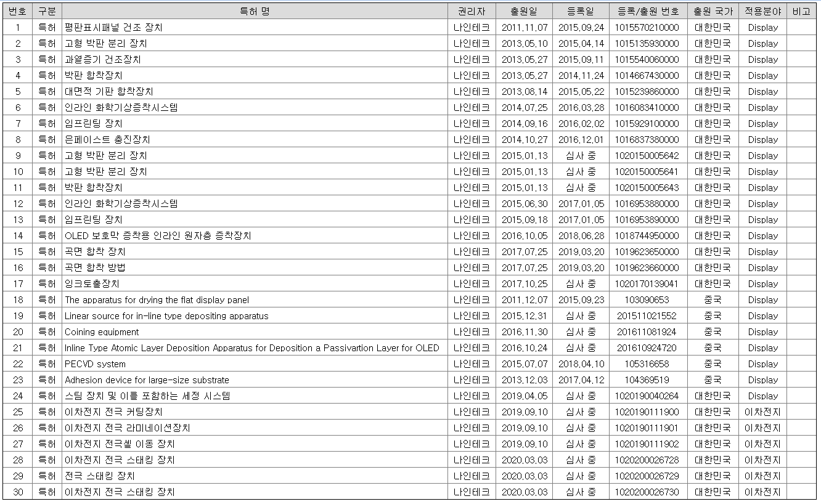The image size is (821, 504).
Task: Click application number 1020150005643
Action: coord(647,187)
